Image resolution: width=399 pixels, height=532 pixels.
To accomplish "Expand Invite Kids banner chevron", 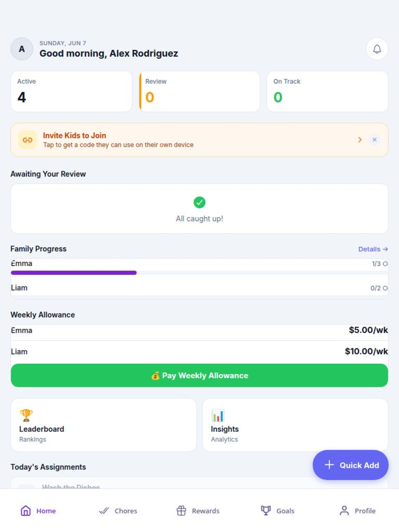I will coord(360,140).
